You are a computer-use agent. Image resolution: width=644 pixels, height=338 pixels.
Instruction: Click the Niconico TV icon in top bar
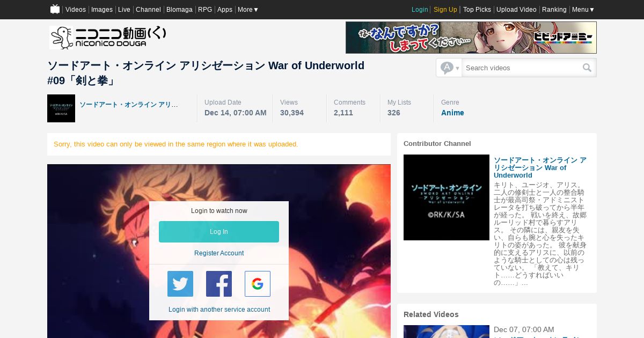tap(55, 9)
